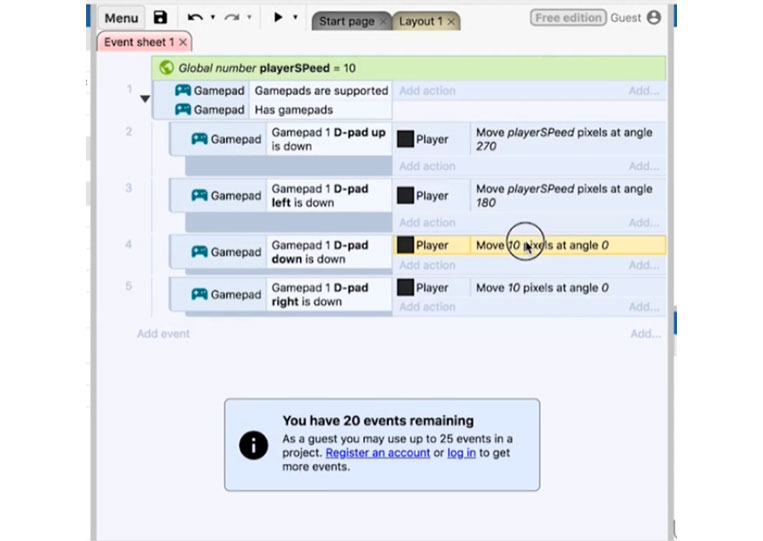Select the D-pad left is down condition
Screen dimensions: 763x541
coord(329,196)
